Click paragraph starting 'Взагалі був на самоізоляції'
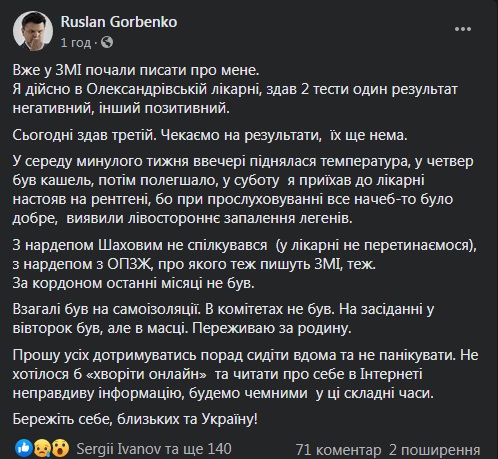This screenshot has width=498, height=459. [x=223, y=319]
